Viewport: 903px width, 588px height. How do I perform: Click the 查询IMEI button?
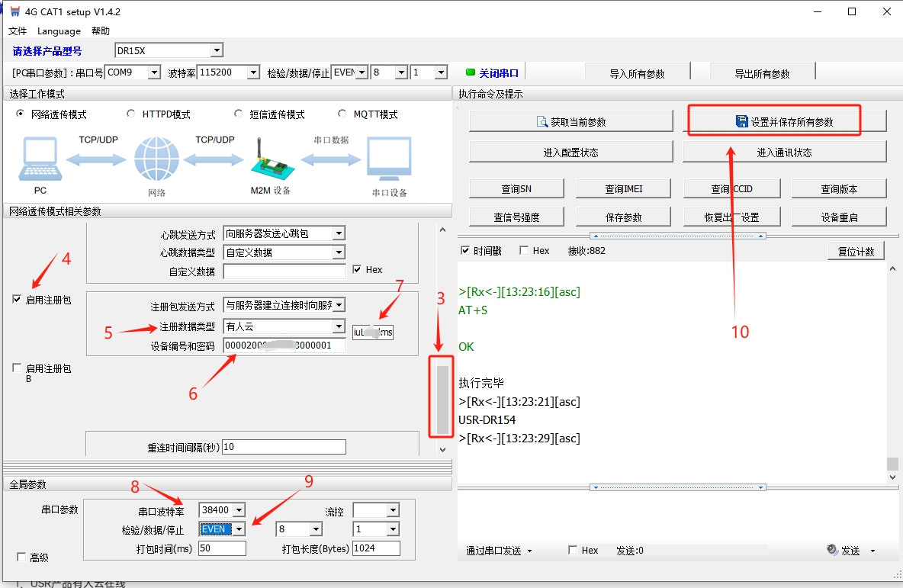(623, 188)
